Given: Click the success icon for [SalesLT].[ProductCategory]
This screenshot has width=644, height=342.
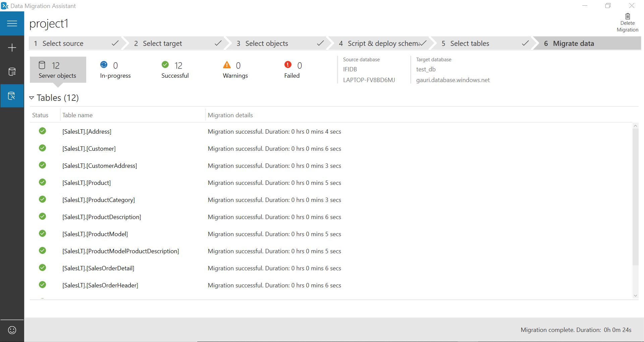Looking at the screenshot, I should point(42,199).
